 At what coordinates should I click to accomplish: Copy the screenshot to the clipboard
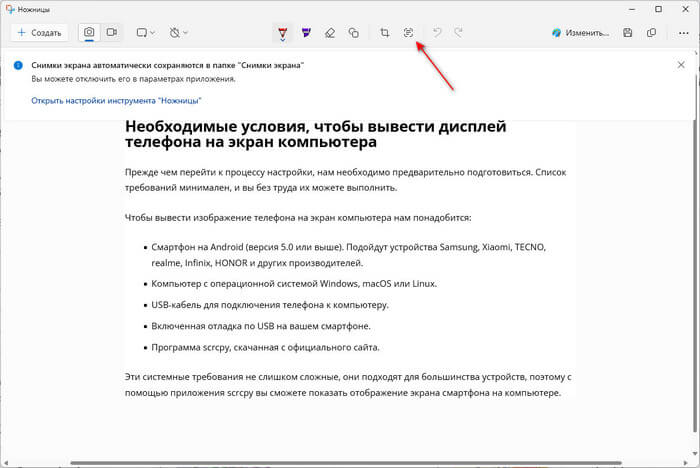click(651, 33)
